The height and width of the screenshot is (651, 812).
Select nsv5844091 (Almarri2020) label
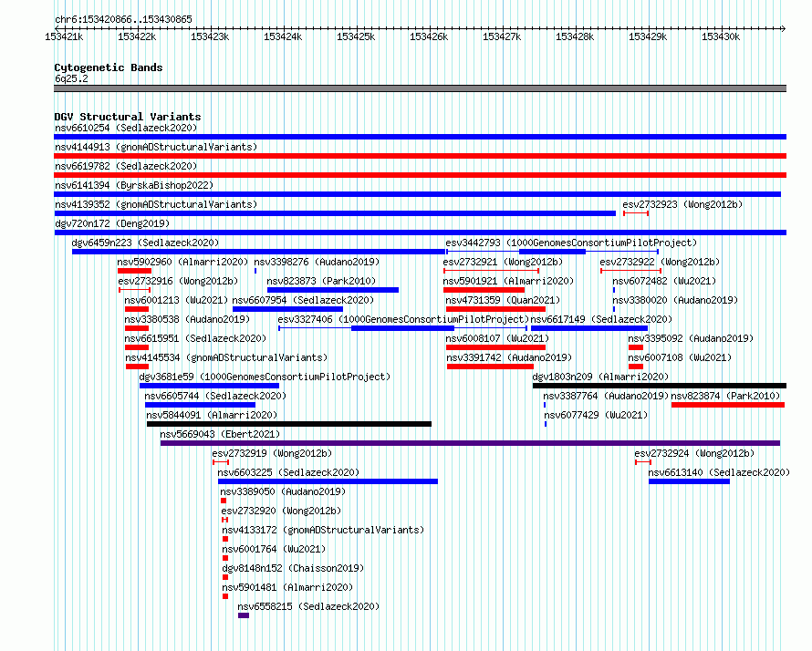212,415
